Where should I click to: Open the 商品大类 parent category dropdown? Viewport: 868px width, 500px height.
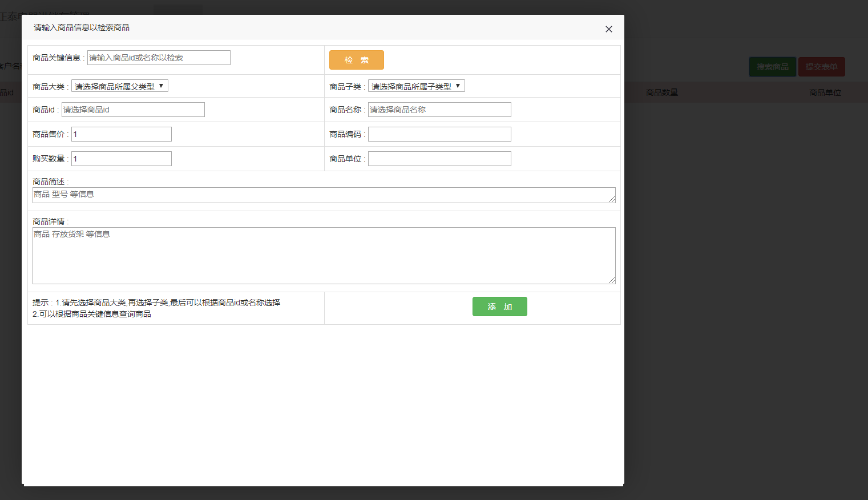coord(120,86)
